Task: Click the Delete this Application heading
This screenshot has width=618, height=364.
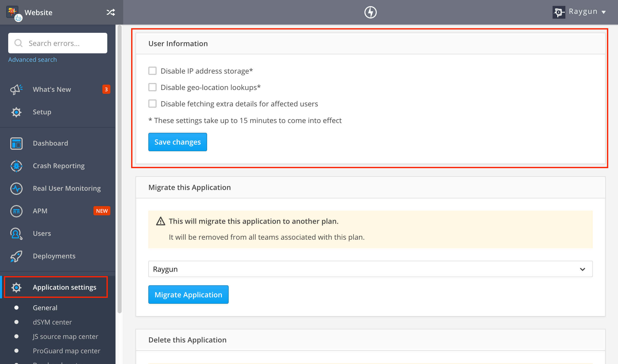Action: [x=188, y=340]
